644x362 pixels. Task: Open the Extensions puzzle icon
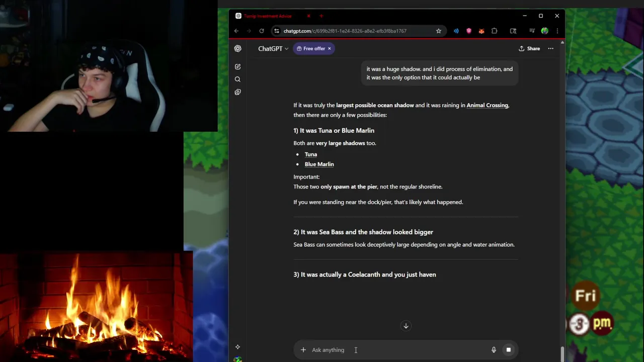tap(494, 31)
